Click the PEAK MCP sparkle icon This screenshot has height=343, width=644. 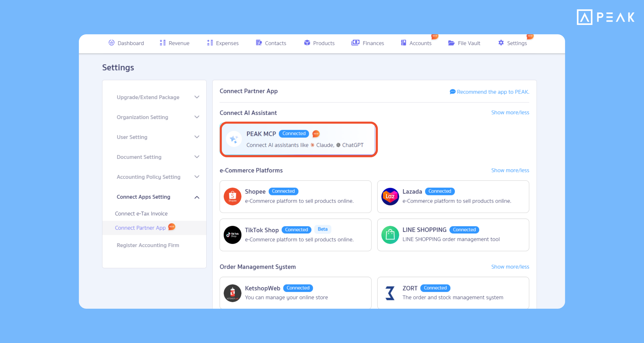(234, 139)
